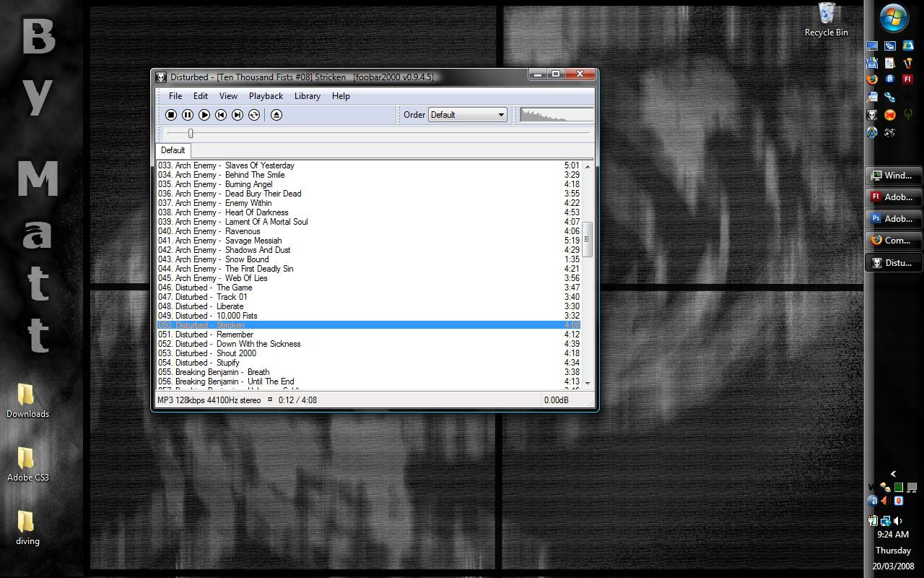
Task: Click MP3 128kbps status bar text
Action: tap(209, 400)
